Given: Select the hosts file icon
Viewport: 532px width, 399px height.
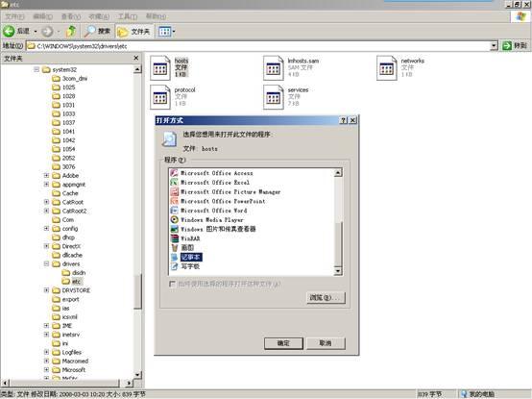Looking at the screenshot, I should tap(160, 68).
